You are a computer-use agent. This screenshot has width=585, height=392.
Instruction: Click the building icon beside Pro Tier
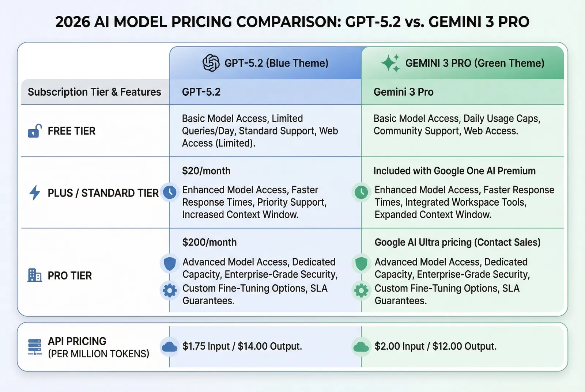click(35, 275)
